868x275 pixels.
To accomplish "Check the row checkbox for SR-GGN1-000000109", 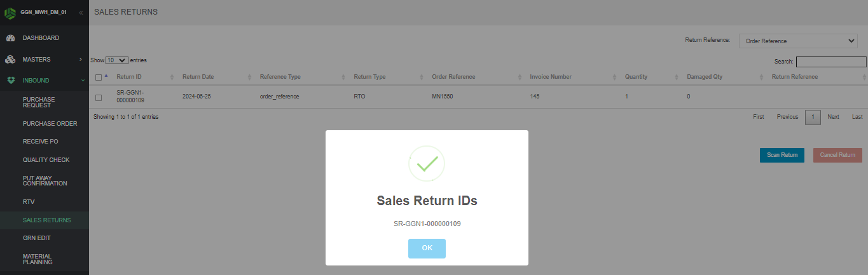I will tap(99, 98).
